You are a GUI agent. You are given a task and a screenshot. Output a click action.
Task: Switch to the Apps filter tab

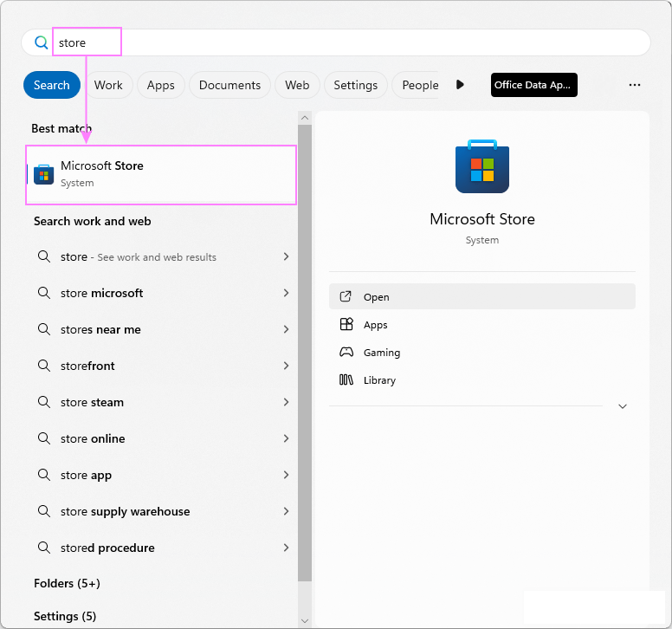coord(161,85)
